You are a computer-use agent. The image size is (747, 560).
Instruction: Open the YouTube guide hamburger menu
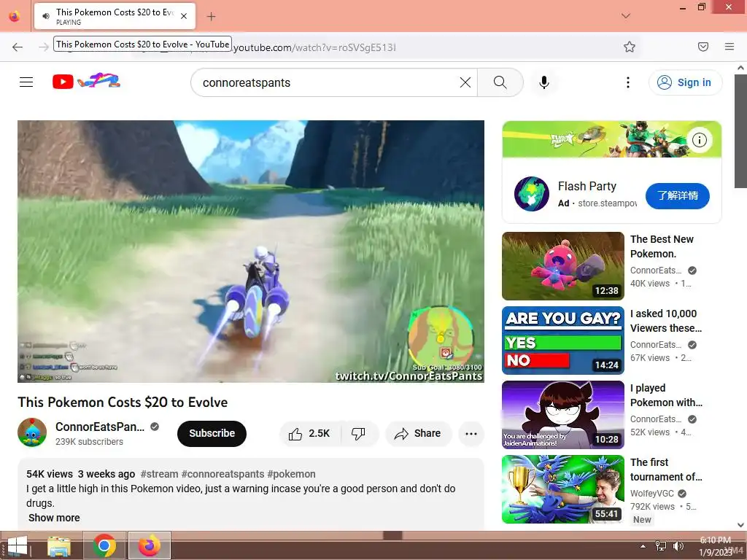coord(26,82)
